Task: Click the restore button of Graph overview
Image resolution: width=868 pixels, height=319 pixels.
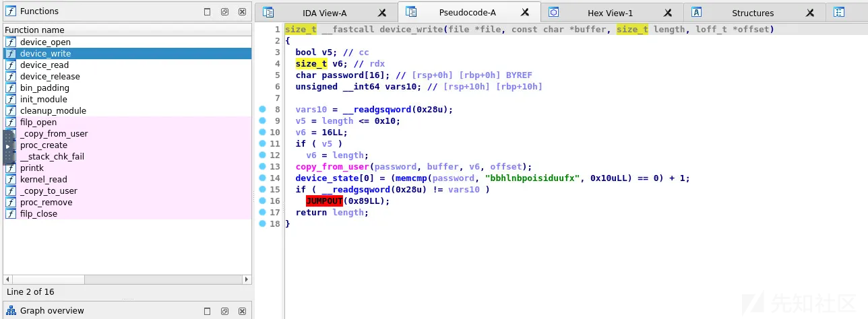Action: pyautogui.click(x=225, y=311)
